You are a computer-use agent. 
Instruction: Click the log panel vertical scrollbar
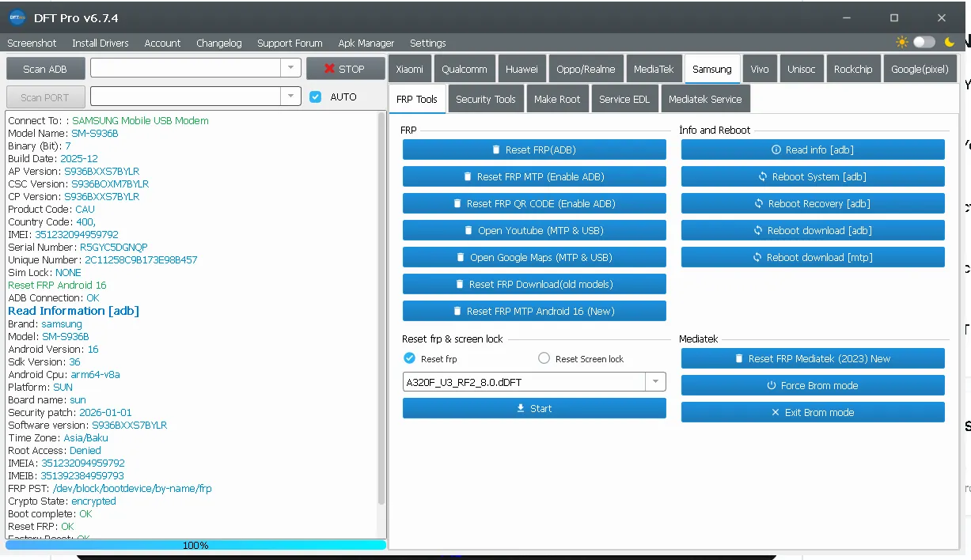point(381,316)
